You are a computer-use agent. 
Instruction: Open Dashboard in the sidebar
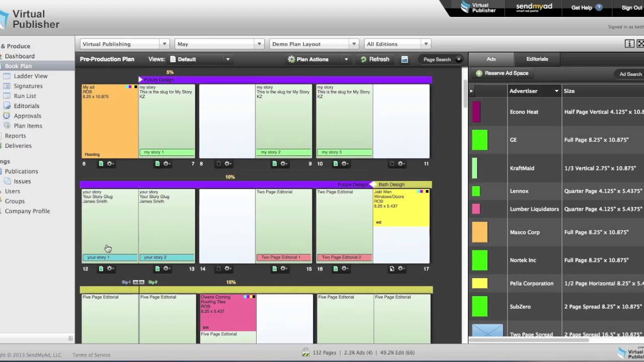click(x=20, y=56)
